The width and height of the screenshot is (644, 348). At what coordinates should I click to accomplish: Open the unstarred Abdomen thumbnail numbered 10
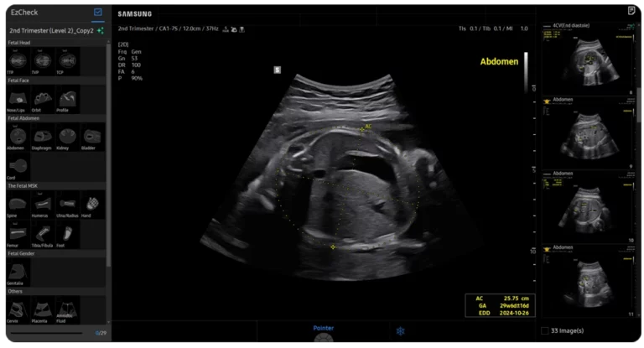tap(589, 206)
